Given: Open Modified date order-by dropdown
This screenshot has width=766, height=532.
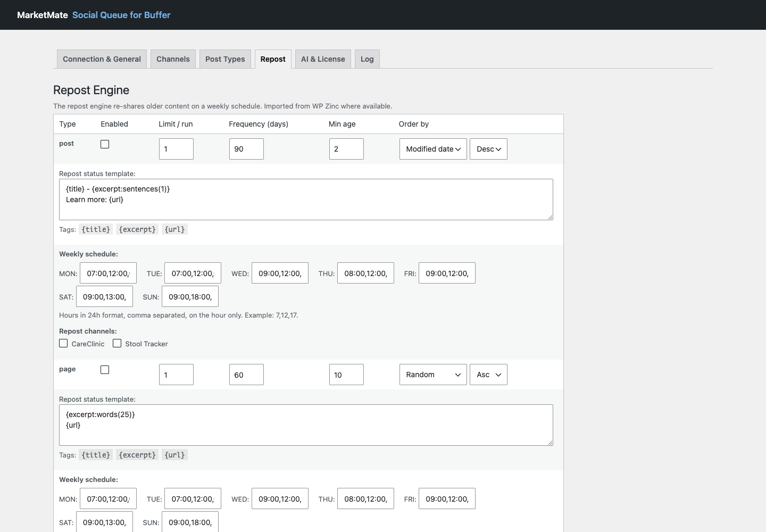Looking at the screenshot, I should (x=433, y=149).
